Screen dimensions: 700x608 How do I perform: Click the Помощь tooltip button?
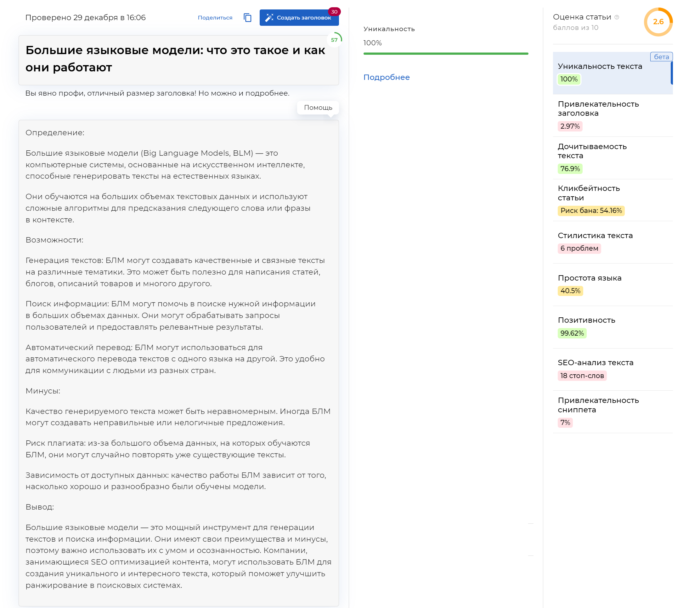click(x=318, y=108)
